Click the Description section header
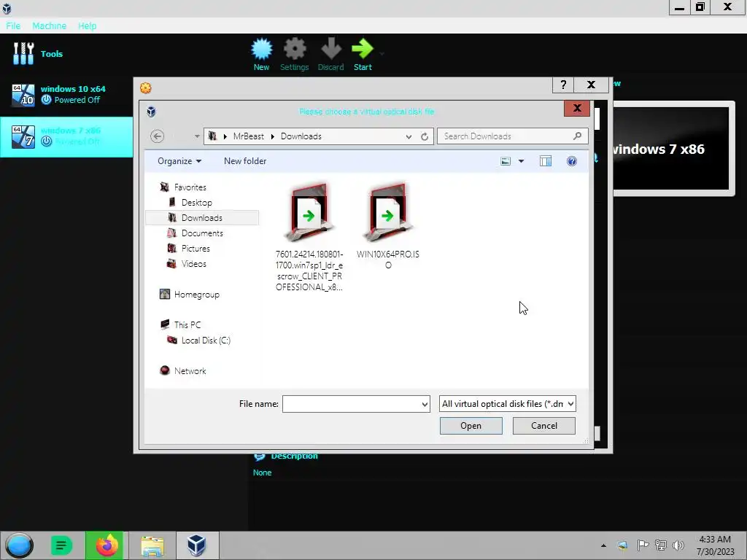The height and width of the screenshot is (560, 747). 294,456
